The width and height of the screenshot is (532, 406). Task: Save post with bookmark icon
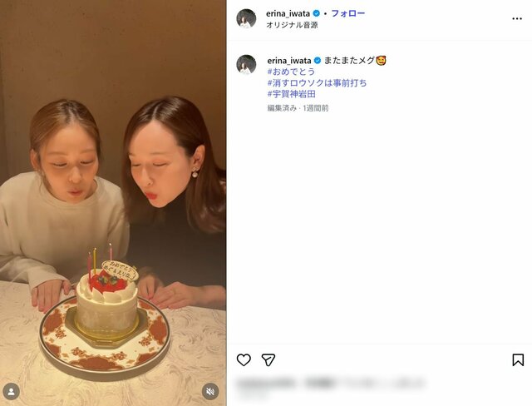click(x=518, y=360)
